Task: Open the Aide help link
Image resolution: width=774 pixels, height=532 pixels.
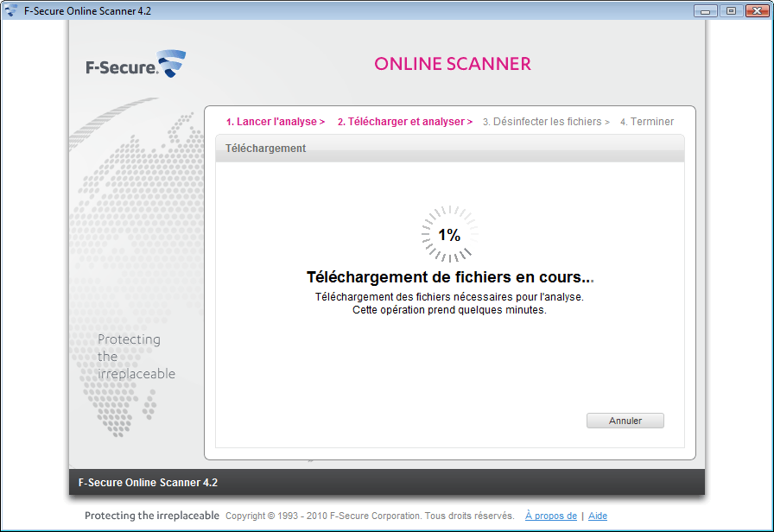Action: tap(598, 516)
